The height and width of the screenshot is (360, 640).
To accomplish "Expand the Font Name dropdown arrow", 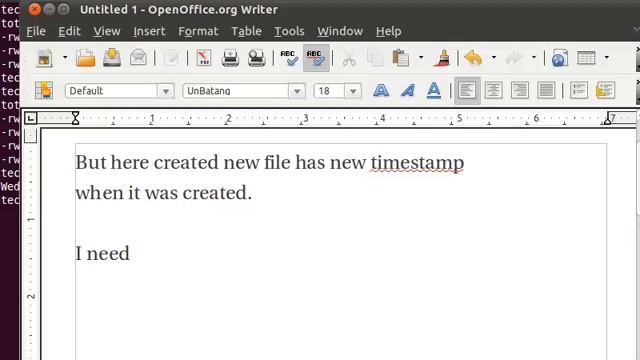I will (x=297, y=91).
